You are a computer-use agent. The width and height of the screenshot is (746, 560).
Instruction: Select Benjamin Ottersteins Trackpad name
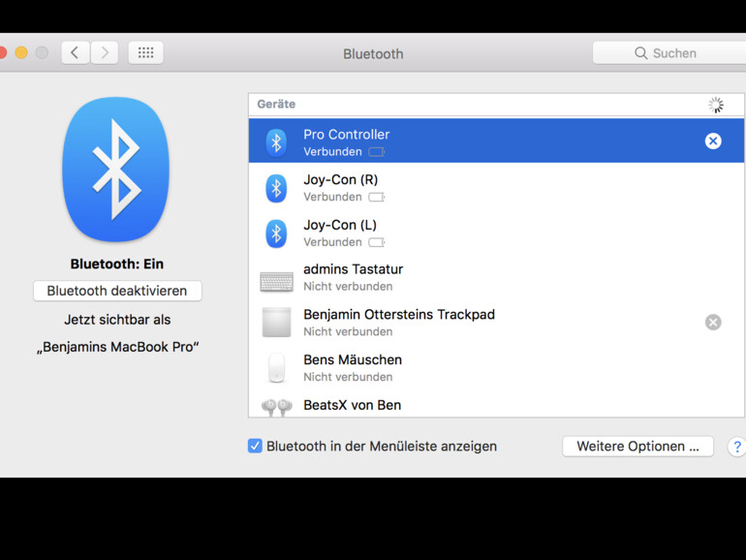(399, 315)
